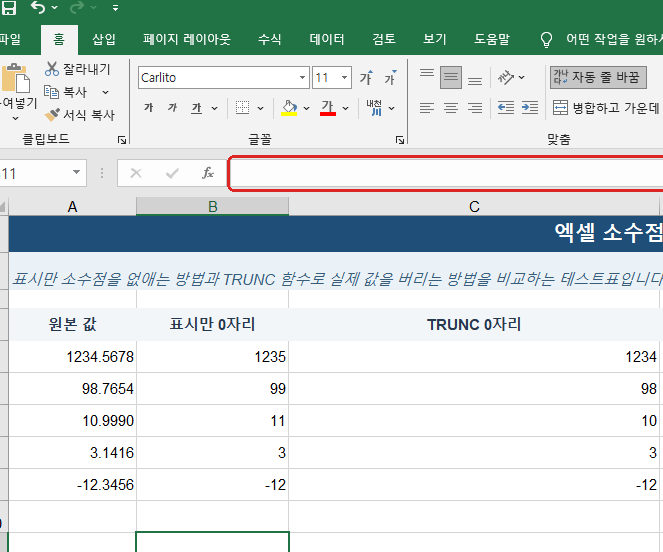
Task: Click the cancel X icon in formula bar
Action: [x=136, y=173]
